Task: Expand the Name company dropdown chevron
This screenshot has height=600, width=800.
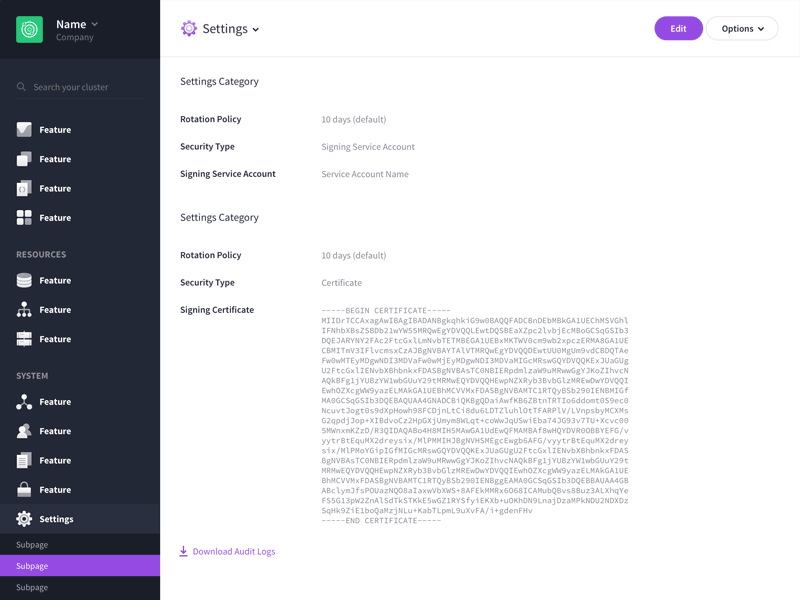Action: point(95,24)
